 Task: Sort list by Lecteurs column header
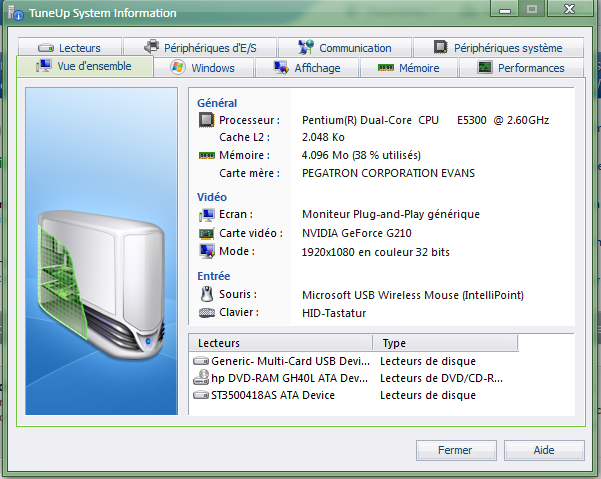click(x=280, y=343)
